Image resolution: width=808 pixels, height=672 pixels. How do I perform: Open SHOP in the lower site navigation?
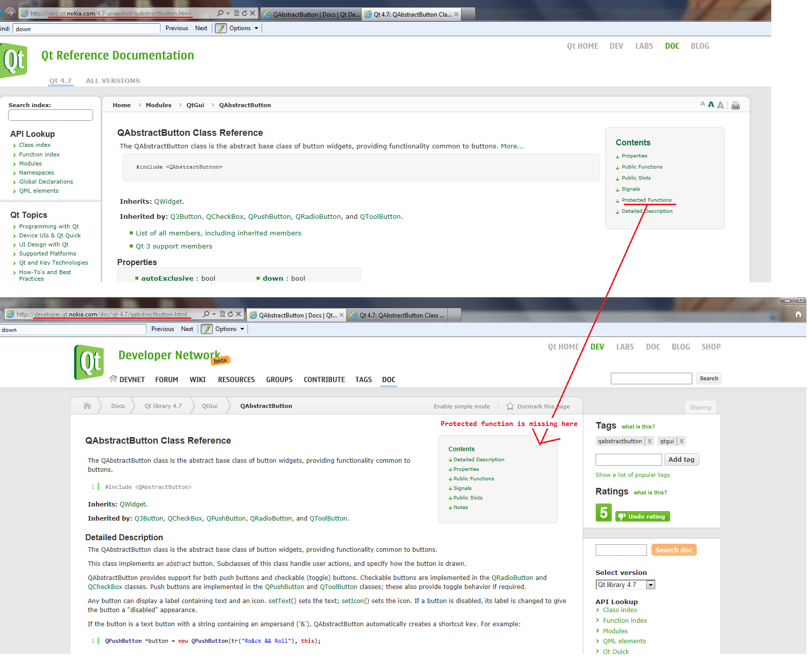(711, 347)
